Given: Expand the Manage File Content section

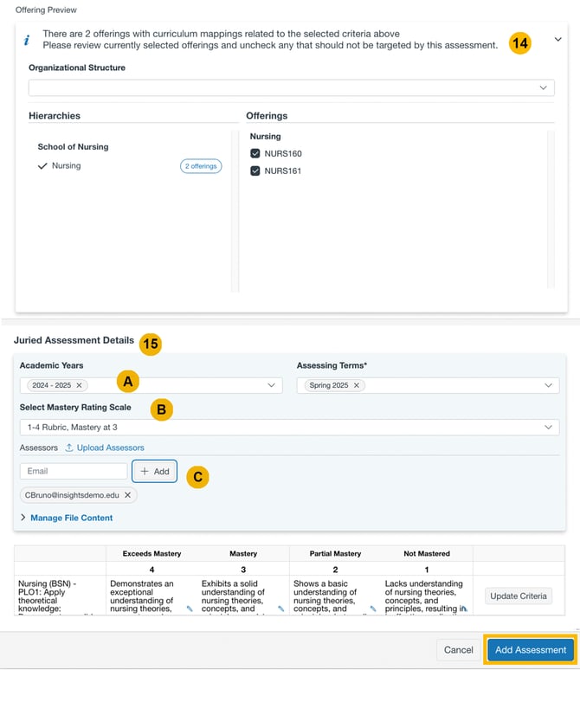Looking at the screenshot, I should coord(71,518).
